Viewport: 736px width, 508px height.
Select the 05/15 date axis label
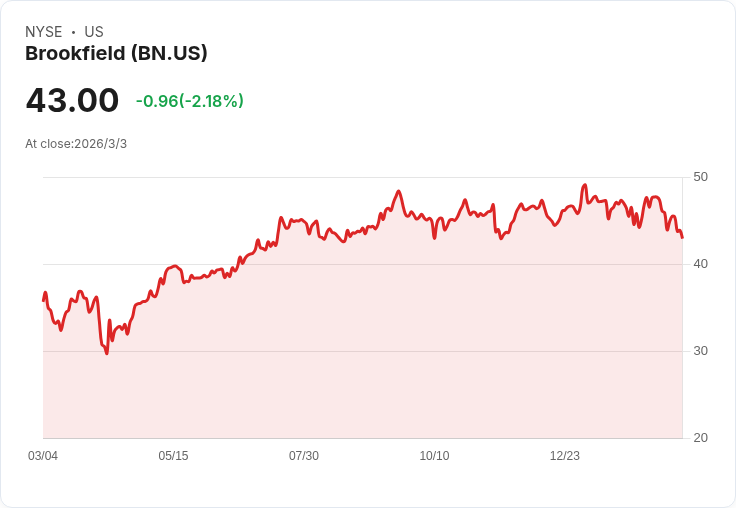click(x=173, y=456)
